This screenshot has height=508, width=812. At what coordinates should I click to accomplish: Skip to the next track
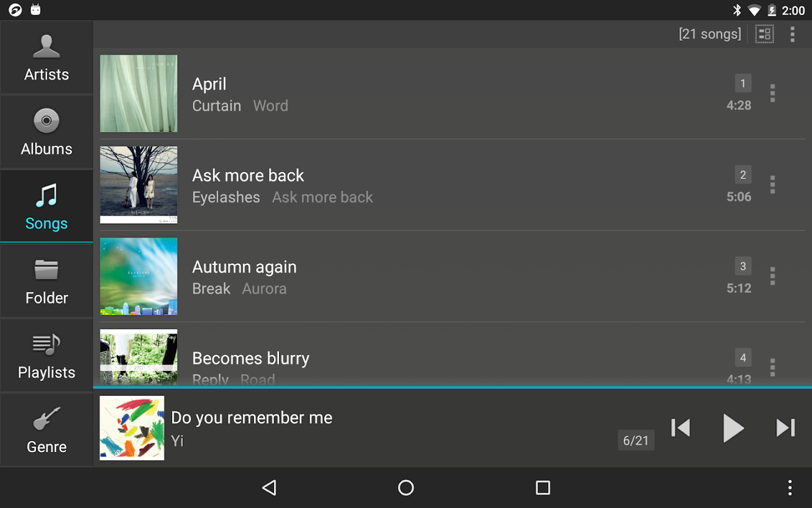pyautogui.click(x=785, y=428)
